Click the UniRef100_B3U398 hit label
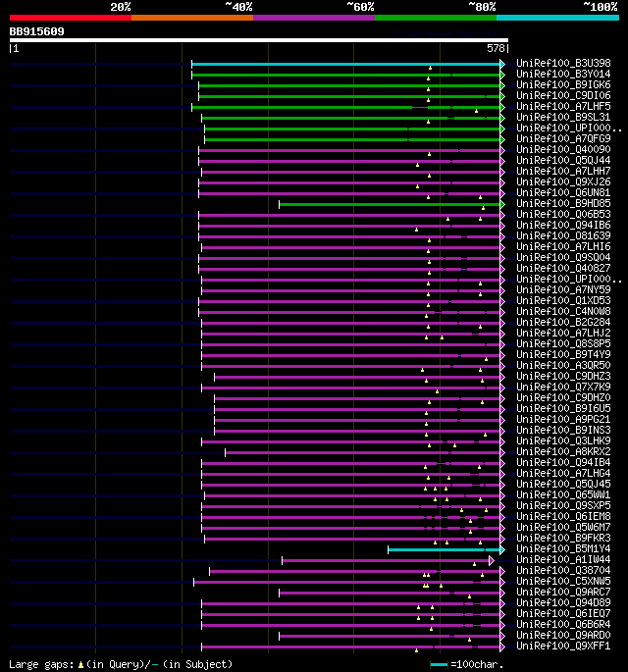Screen dimensions: 628x672 point(563,63)
